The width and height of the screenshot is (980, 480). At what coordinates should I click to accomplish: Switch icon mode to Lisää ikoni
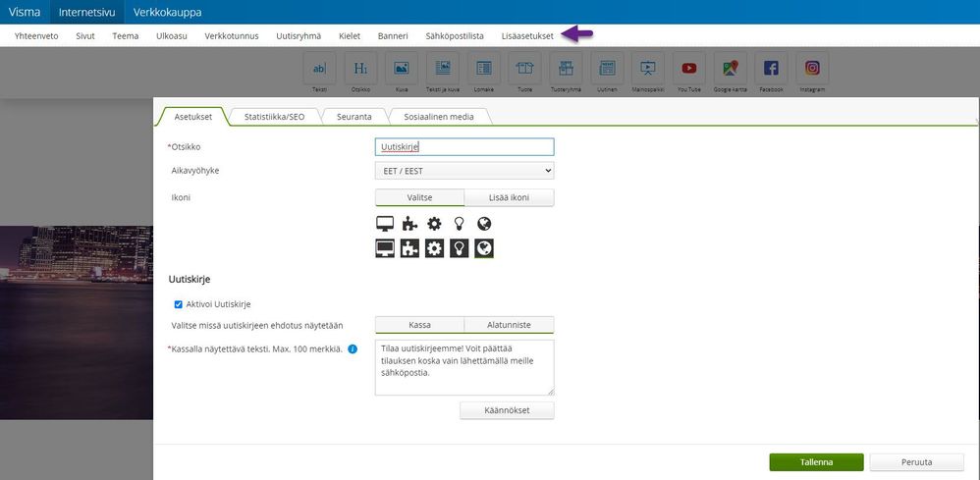pos(510,197)
